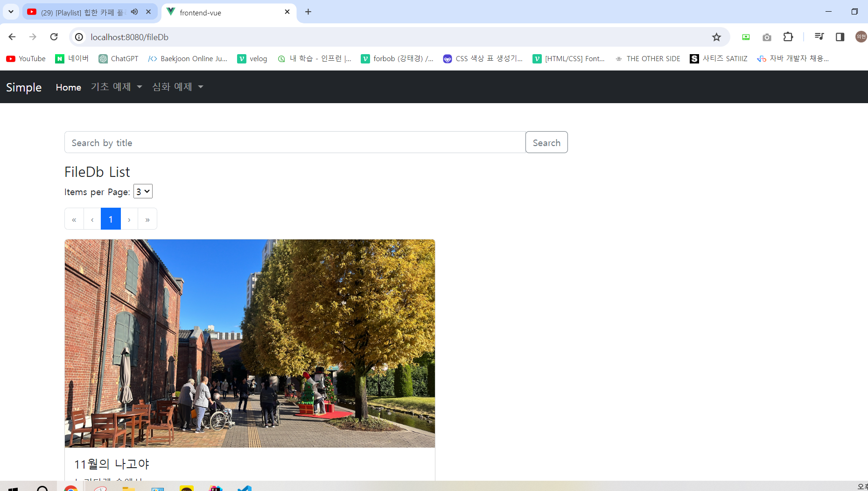
Task: Open the [HTML/CSS] Font bookmark
Action: tap(569, 58)
